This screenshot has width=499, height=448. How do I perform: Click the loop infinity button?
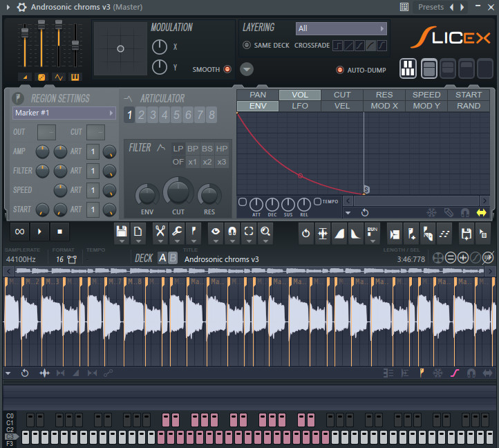coord(20,232)
